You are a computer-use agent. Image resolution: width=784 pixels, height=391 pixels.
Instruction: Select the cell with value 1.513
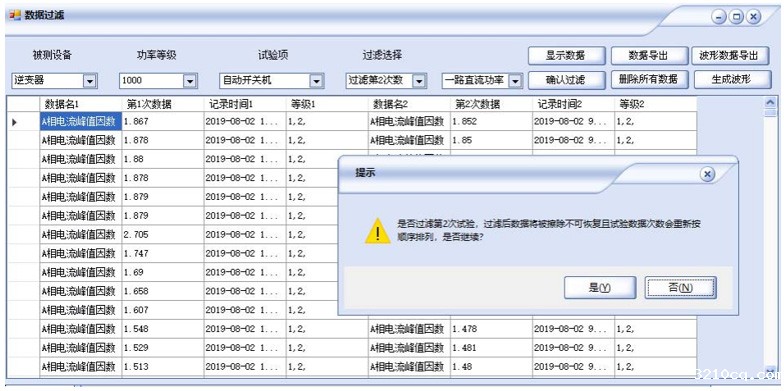(x=162, y=366)
